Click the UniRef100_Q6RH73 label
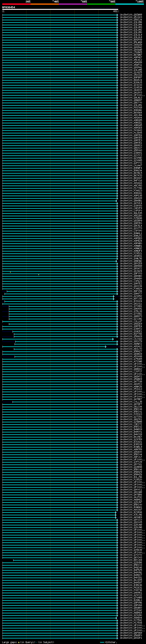 [131, 316]
